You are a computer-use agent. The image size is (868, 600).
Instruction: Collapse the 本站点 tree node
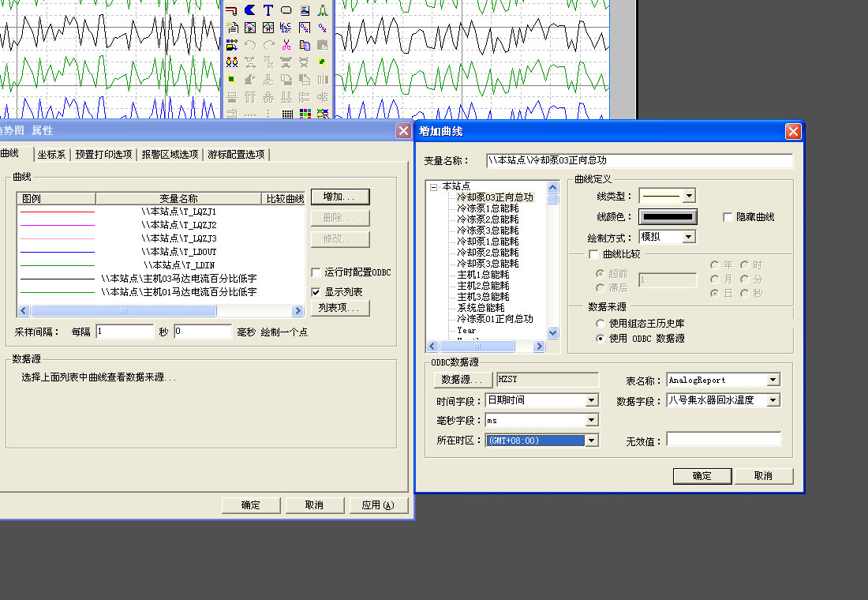pos(433,187)
